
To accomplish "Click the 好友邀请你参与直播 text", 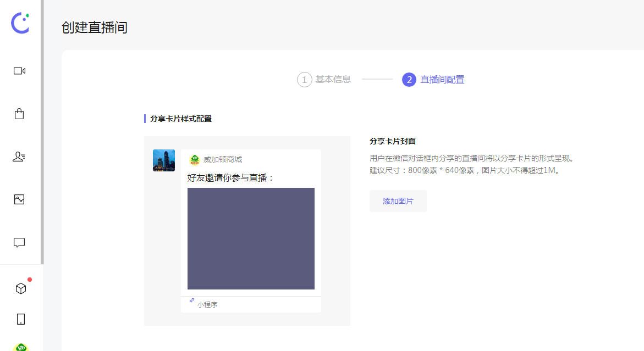I will 230,177.
